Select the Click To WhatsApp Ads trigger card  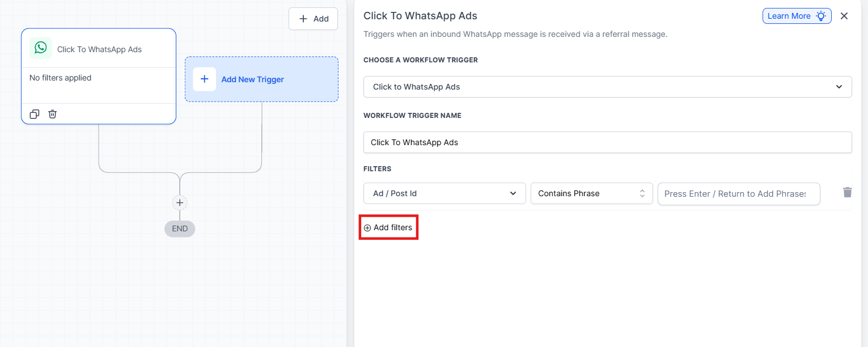[99, 79]
